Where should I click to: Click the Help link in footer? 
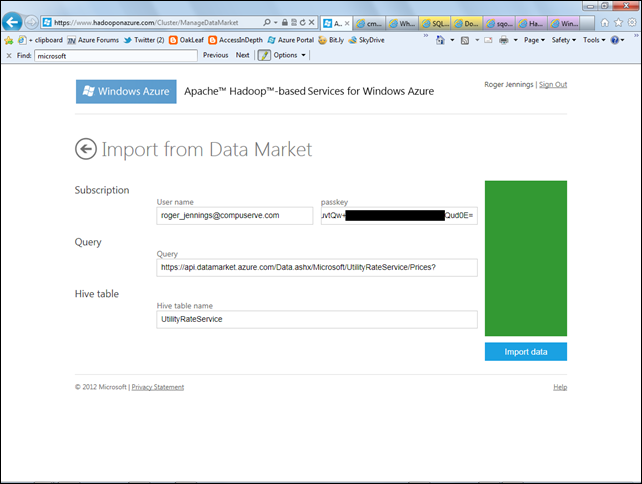click(560, 387)
